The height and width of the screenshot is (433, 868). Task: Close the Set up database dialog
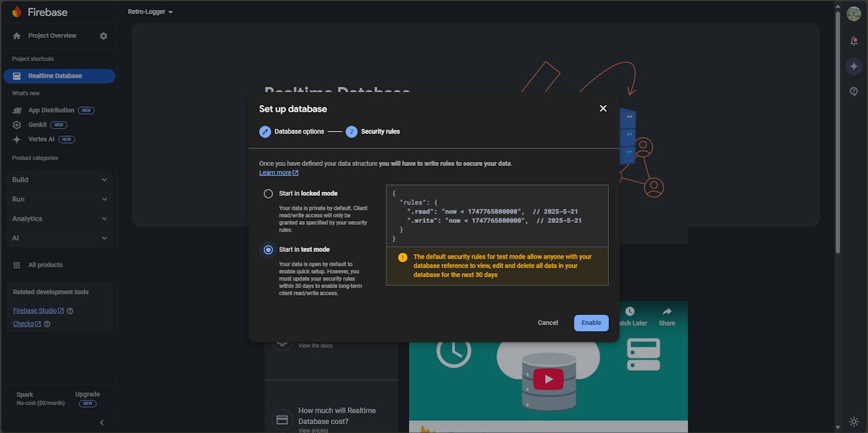(x=603, y=108)
